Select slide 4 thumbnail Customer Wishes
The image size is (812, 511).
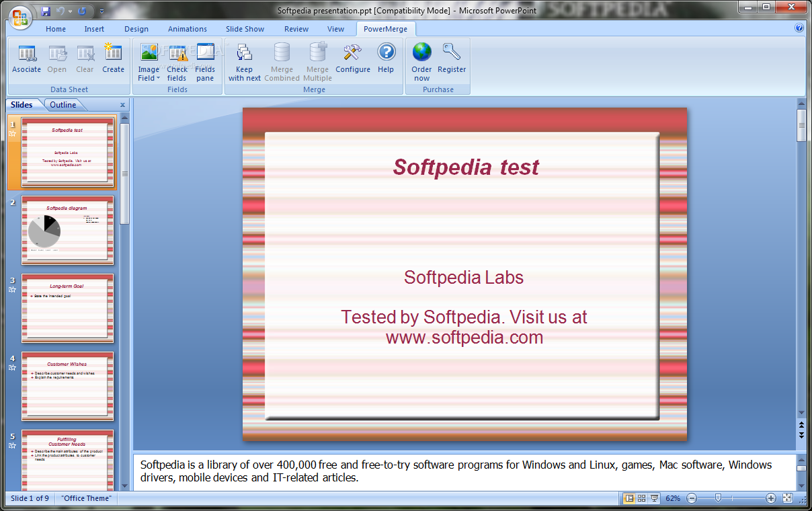(68, 386)
